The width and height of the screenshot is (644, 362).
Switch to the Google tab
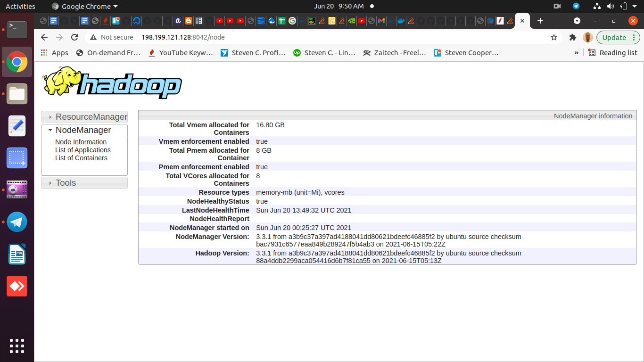292,21
